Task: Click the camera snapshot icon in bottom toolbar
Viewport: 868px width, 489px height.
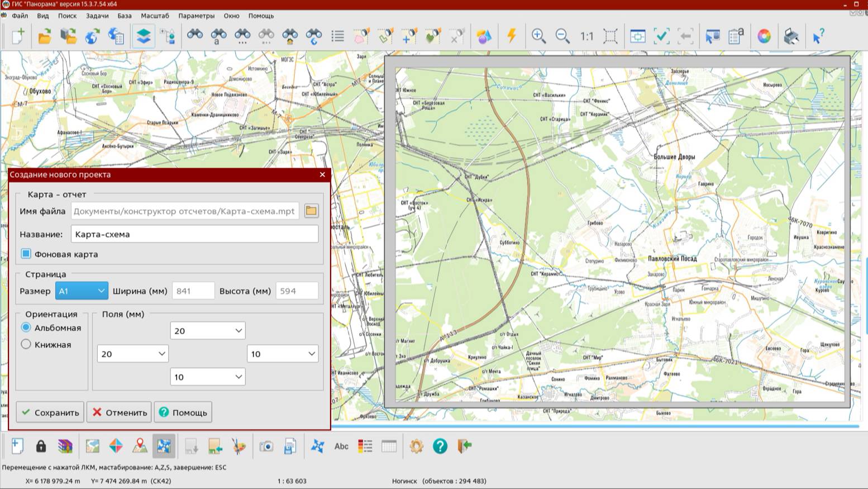Action: pos(266,446)
